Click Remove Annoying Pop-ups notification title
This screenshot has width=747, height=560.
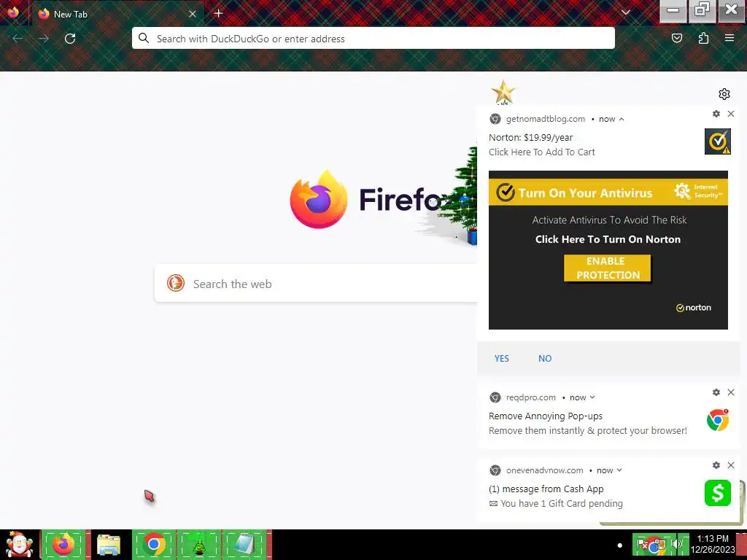[x=546, y=416]
